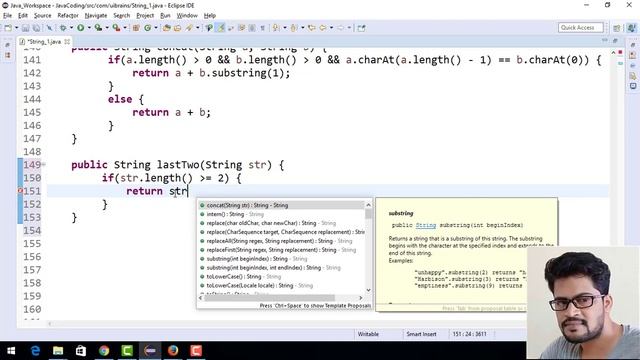Viewport: 640px width, 360px height.
Task: Click the Open Type folder icon
Action: pos(167,28)
